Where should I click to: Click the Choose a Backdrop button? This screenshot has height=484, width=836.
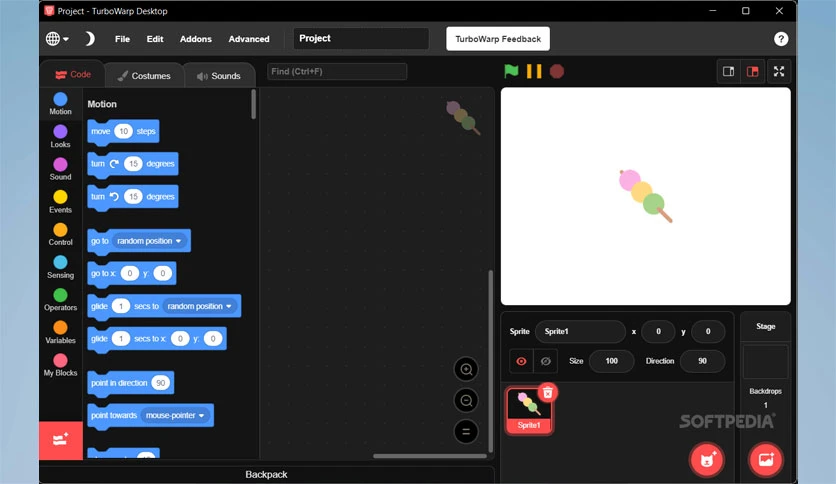point(766,459)
